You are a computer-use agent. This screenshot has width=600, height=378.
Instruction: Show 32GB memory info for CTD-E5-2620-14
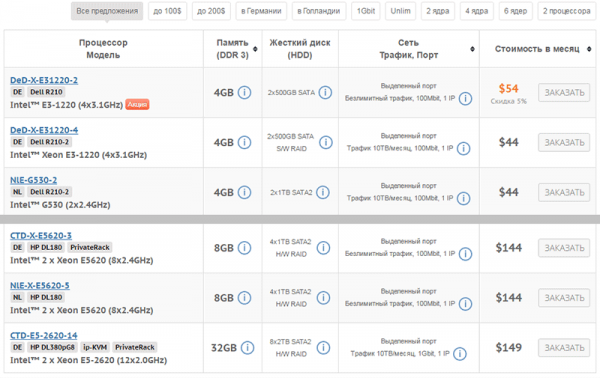click(x=248, y=348)
